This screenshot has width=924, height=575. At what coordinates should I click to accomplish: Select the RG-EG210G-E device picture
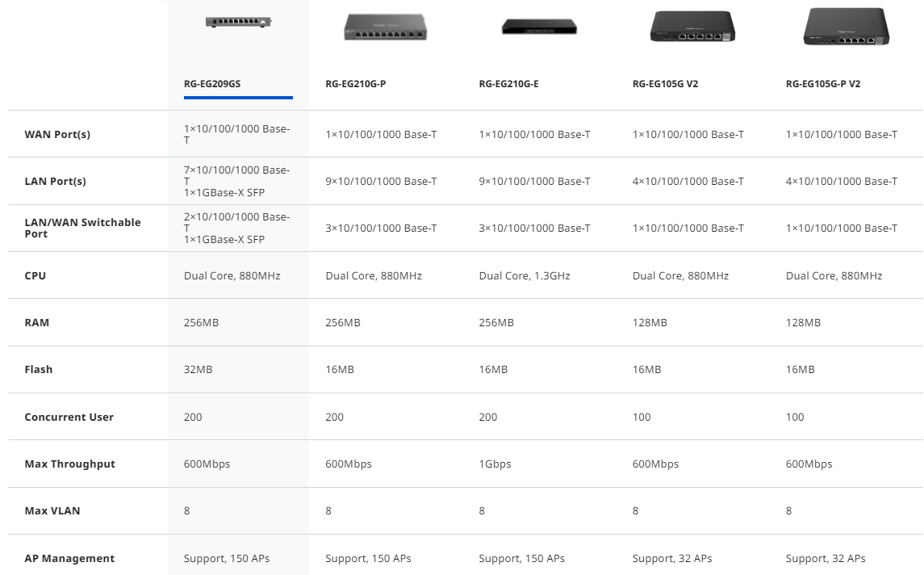tap(539, 27)
